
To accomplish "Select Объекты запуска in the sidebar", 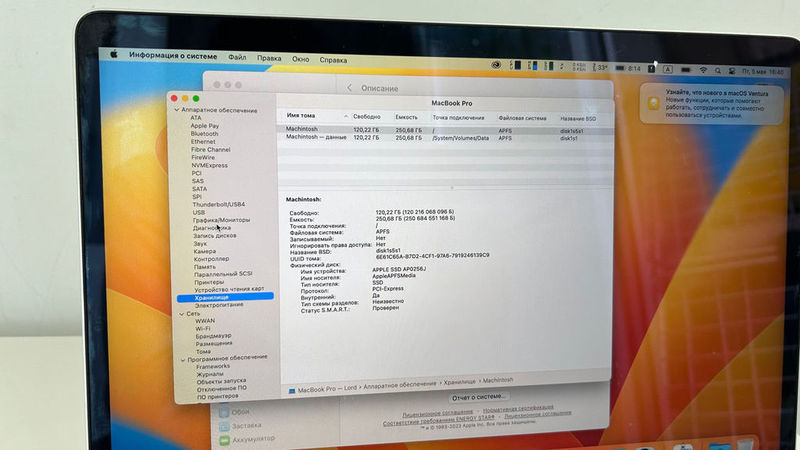I will pyautogui.click(x=221, y=381).
